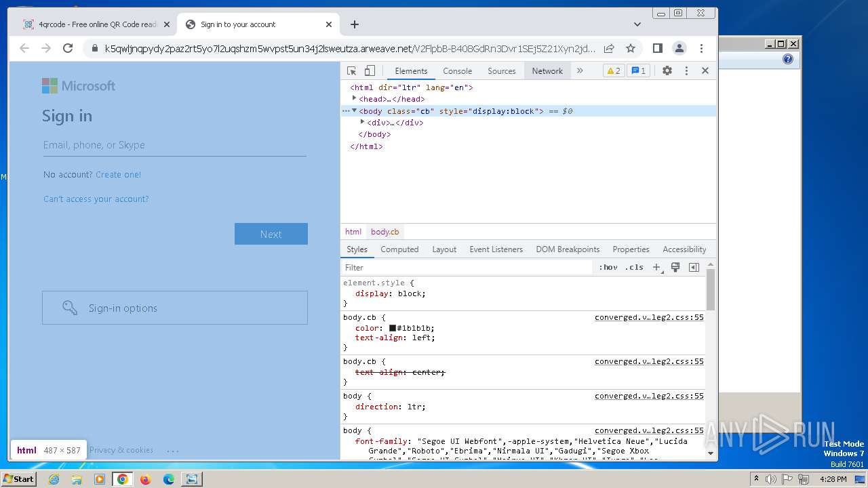
Task: Close the 4qrcode tab
Action: [x=167, y=24]
